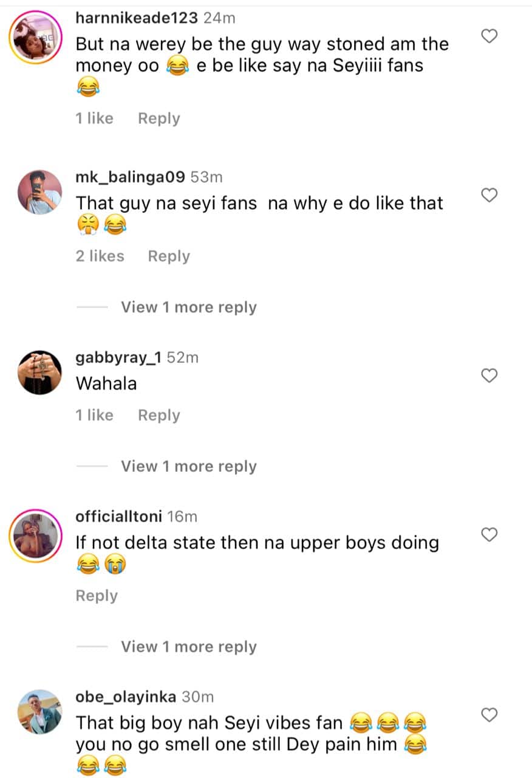View 1 more reply under officialltoni's comment
The image size is (532, 778).
[188, 647]
